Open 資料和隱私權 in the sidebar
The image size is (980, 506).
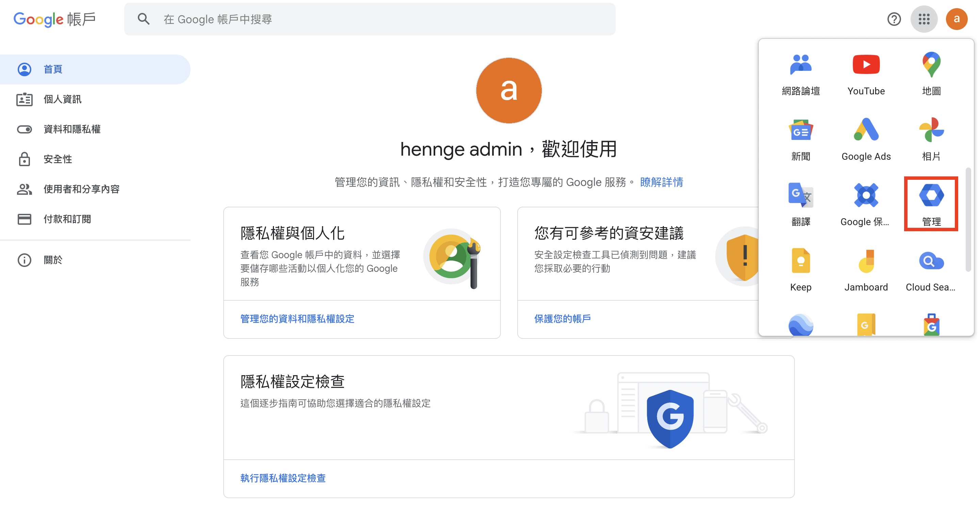point(95,129)
